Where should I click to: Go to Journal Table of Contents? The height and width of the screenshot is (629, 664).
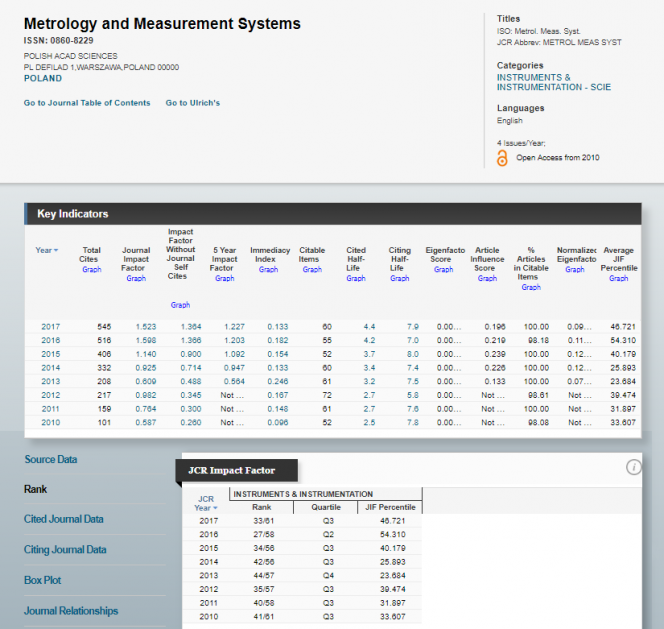(87, 103)
